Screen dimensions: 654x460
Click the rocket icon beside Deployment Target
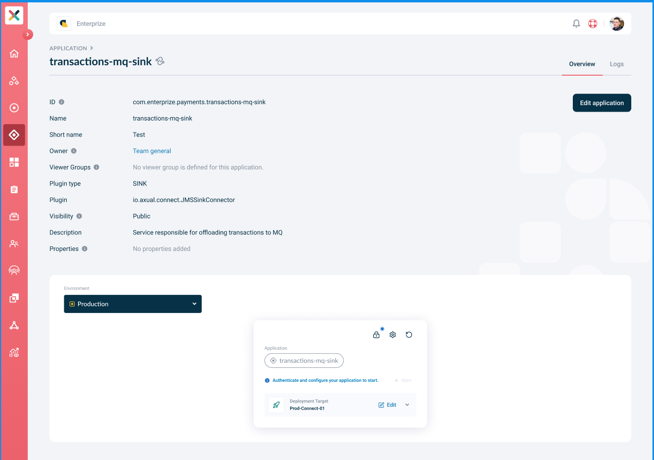point(276,405)
